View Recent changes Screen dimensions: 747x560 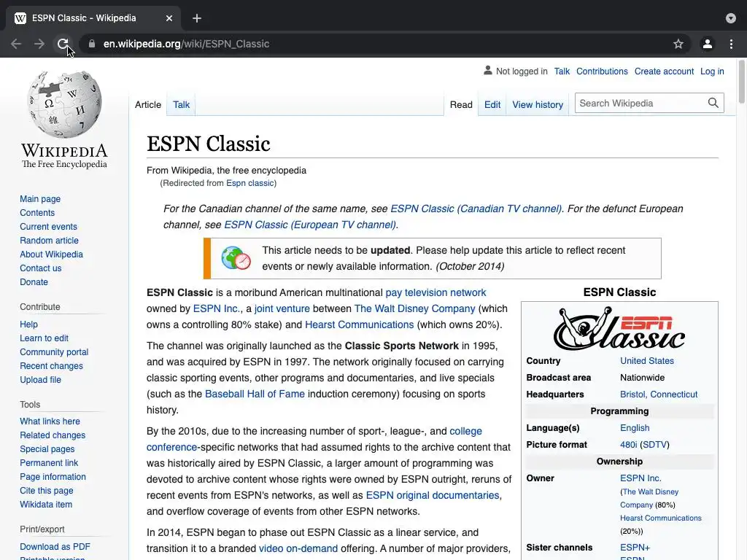tap(51, 366)
